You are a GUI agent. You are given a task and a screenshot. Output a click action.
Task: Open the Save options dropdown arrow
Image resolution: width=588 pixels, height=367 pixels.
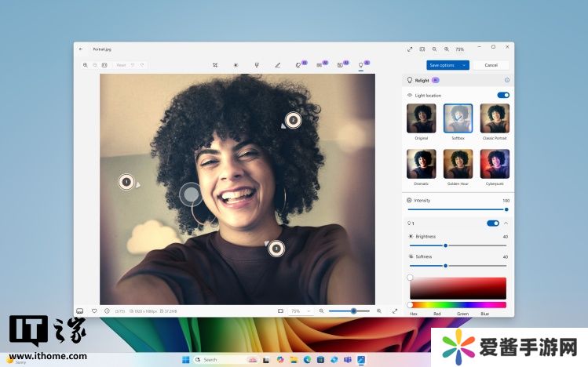click(x=465, y=65)
